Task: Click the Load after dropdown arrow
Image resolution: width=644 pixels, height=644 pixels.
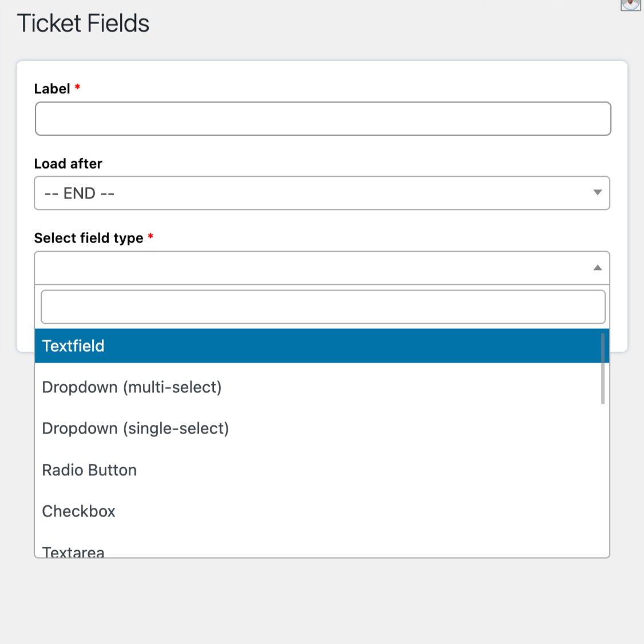Action: click(597, 193)
